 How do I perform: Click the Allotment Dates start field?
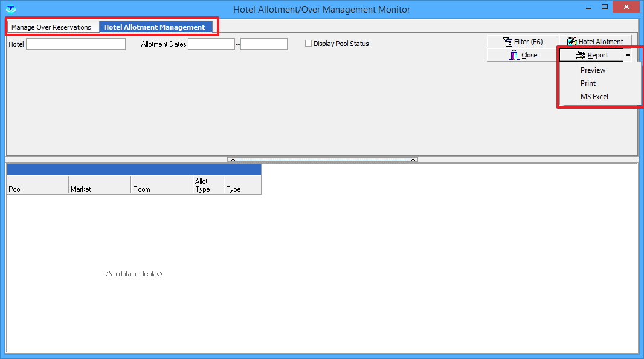coord(211,44)
